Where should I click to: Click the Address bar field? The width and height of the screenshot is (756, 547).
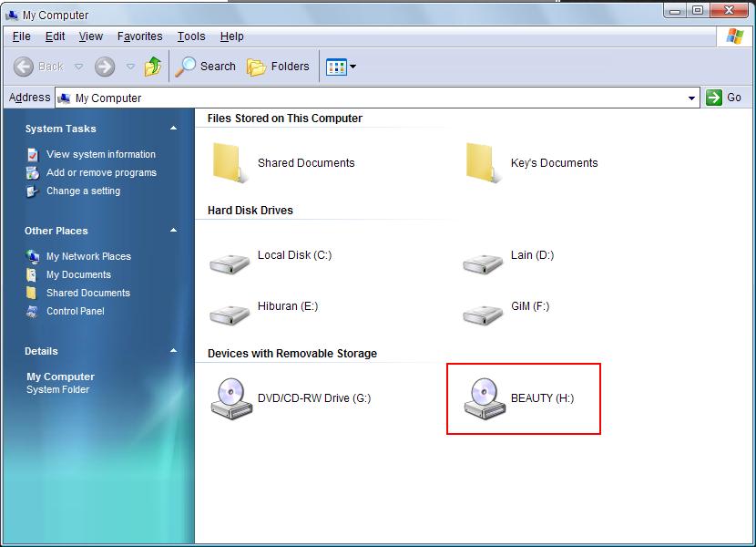point(377,98)
